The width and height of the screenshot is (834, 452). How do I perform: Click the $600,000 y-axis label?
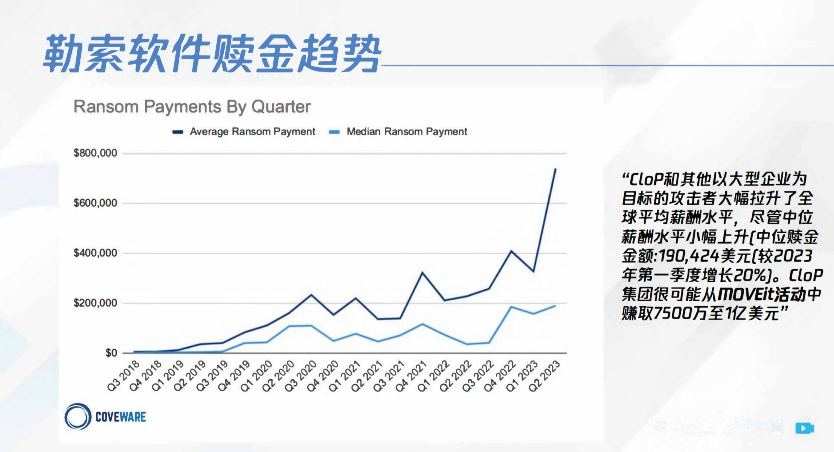coord(96,203)
